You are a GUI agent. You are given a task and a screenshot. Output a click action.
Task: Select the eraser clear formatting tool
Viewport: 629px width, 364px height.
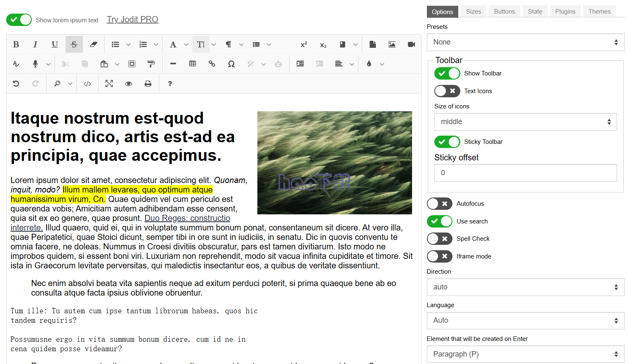[94, 45]
